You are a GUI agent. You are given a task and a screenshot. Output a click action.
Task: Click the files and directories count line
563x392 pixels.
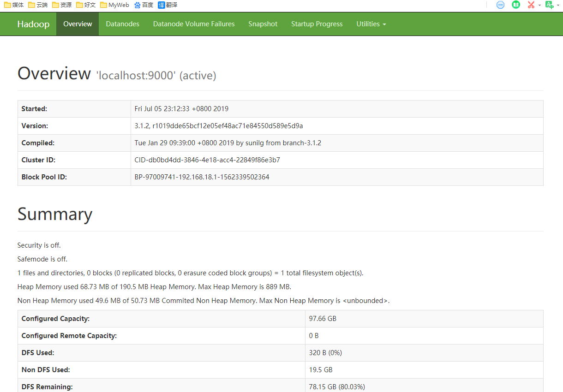click(191, 273)
